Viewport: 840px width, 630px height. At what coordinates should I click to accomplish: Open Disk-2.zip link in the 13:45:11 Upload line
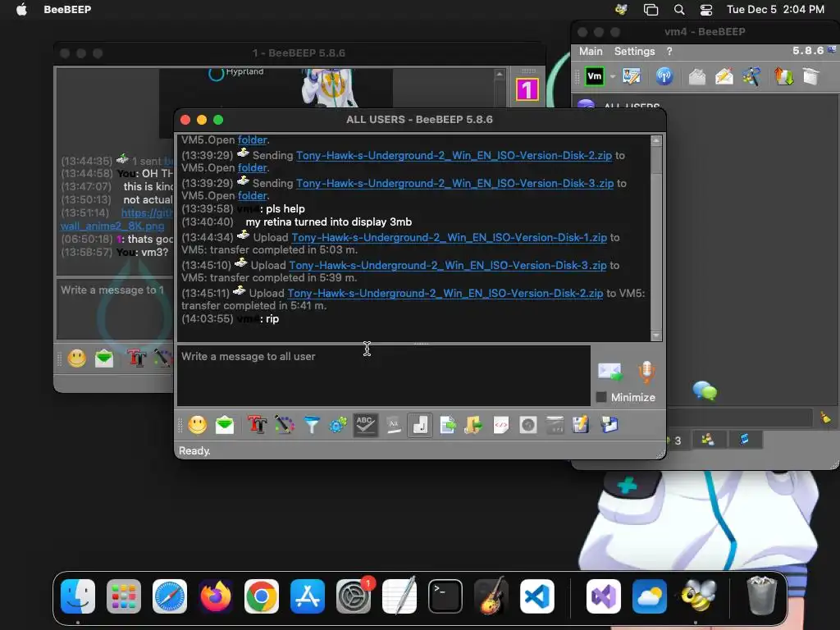445,293
